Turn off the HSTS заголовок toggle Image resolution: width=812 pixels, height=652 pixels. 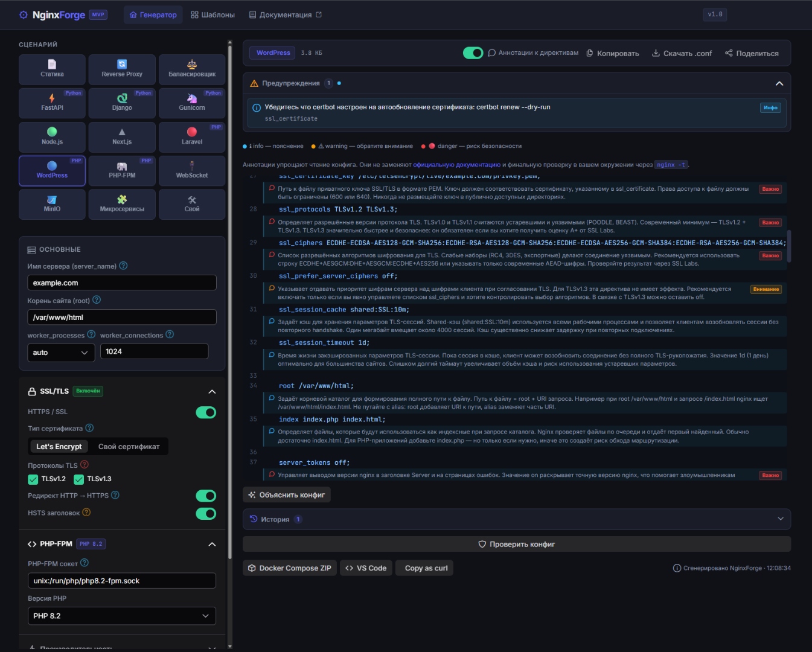206,514
